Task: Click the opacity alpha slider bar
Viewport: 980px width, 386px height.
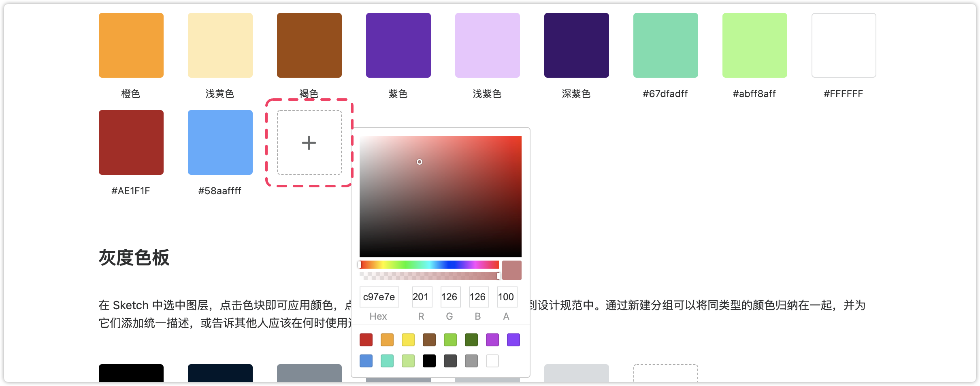Action: (x=429, y=276)
